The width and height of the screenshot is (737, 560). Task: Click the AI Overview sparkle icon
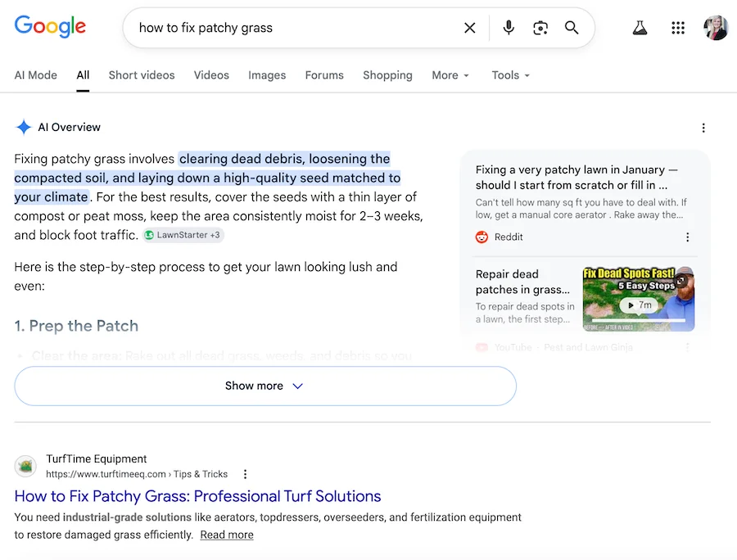[23, 127]
